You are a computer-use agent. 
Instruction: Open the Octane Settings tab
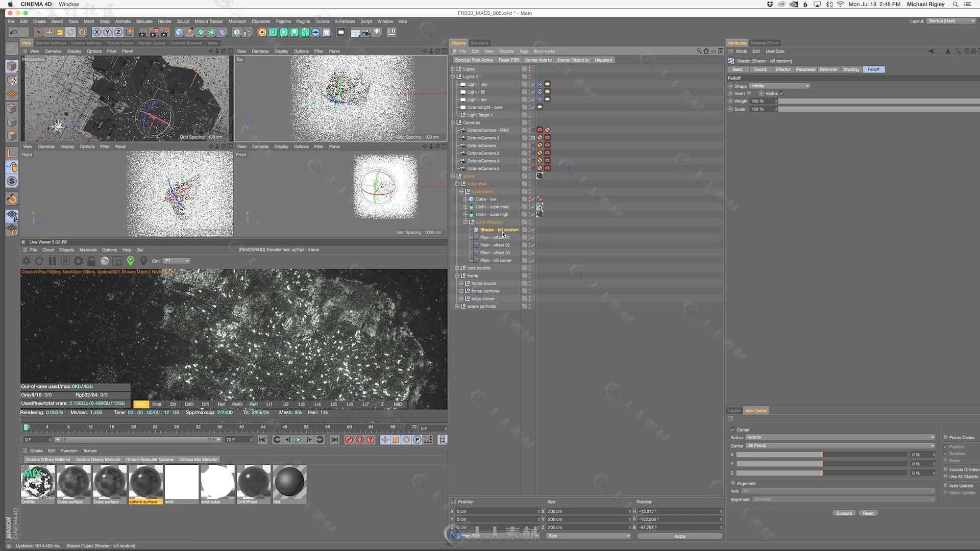point(86,43)
